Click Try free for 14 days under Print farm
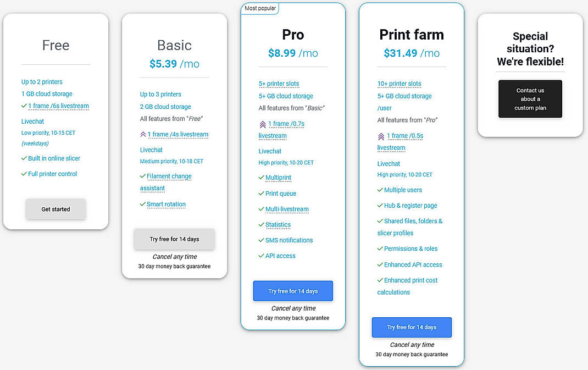This screenshot has width=588, height=370. tap(412, 327)
